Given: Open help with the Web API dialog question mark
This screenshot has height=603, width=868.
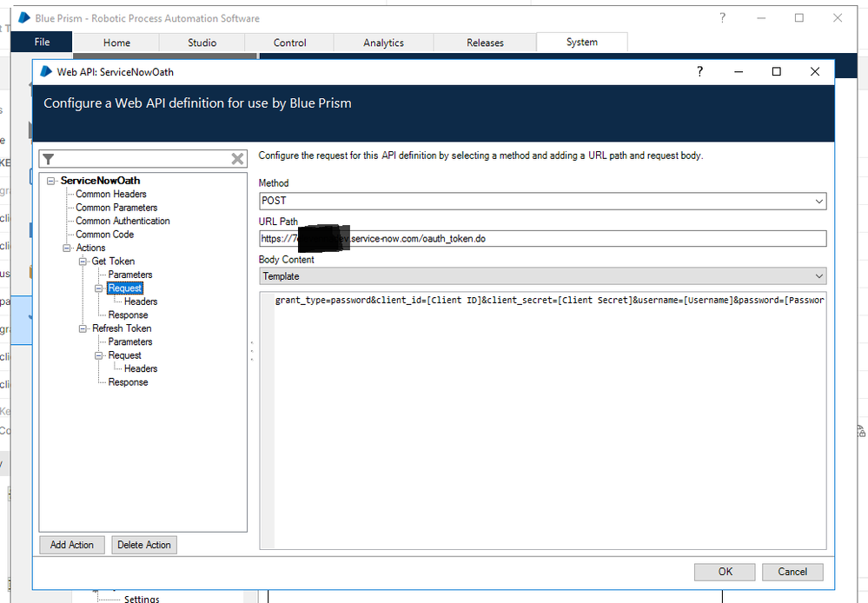Looking at the screenshot, I should point(699,71).
